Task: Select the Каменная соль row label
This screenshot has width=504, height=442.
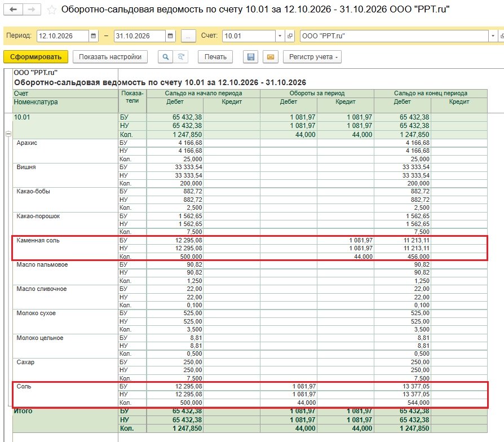Action: click(x=38, y=240)
